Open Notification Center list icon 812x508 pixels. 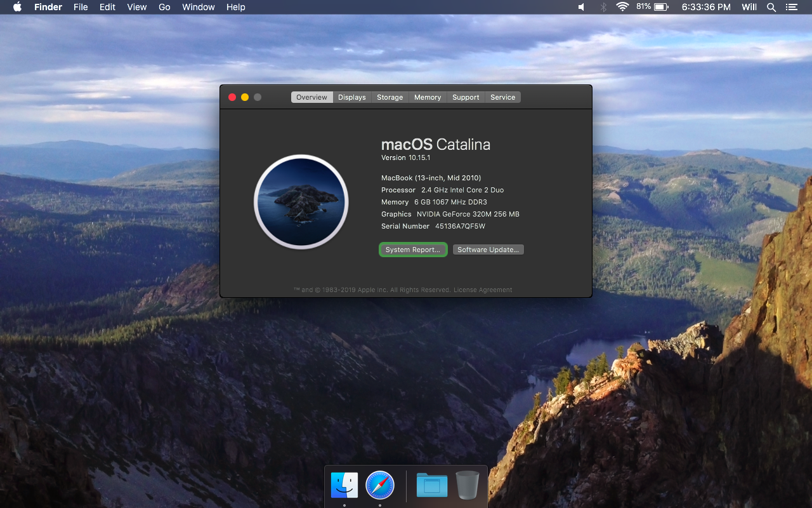[791, 7]
